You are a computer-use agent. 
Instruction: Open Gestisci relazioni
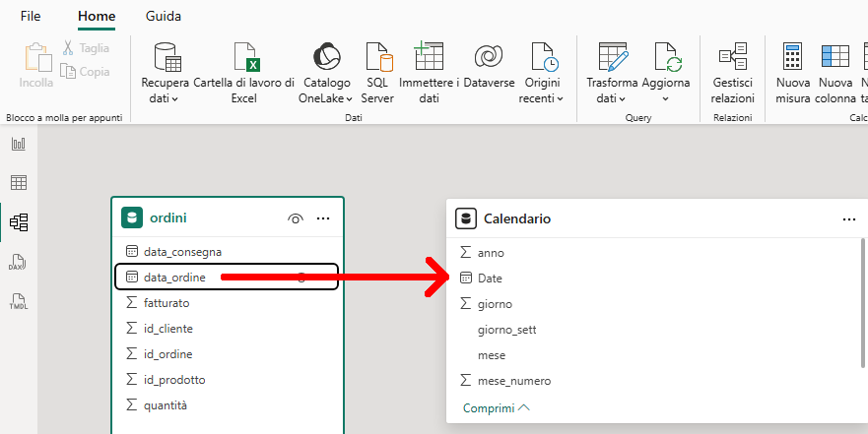click(x=733, y=74)
